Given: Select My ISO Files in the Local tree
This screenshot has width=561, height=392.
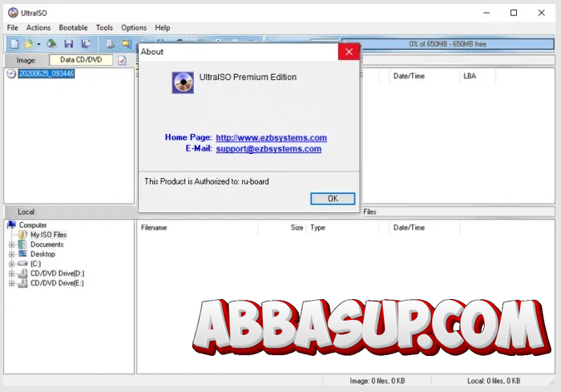Looking at the screenshot, I should tap(48, 235).
